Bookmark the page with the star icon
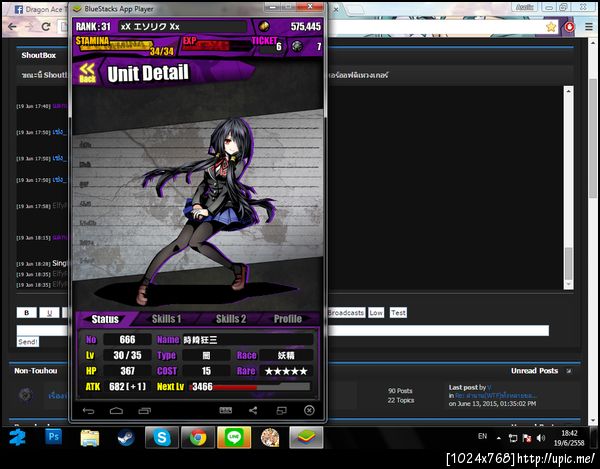Screen dimensions: 600x469 point(551,27)
